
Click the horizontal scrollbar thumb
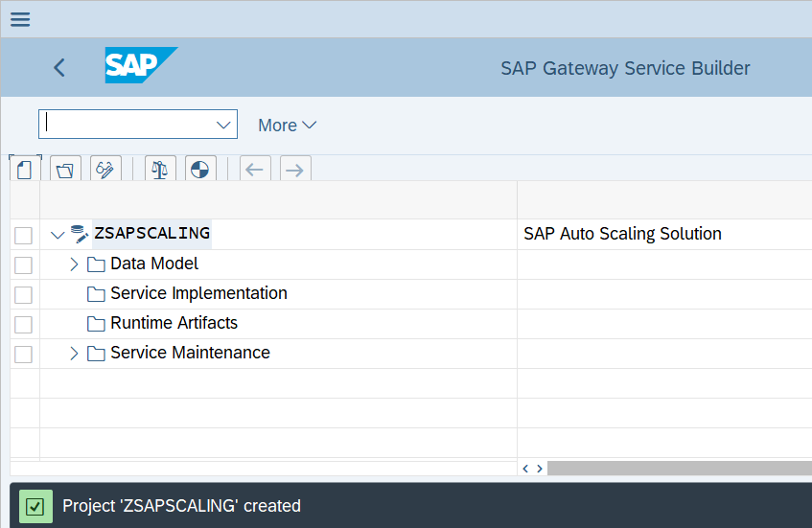pyautogui.click(x=680, y=468)
